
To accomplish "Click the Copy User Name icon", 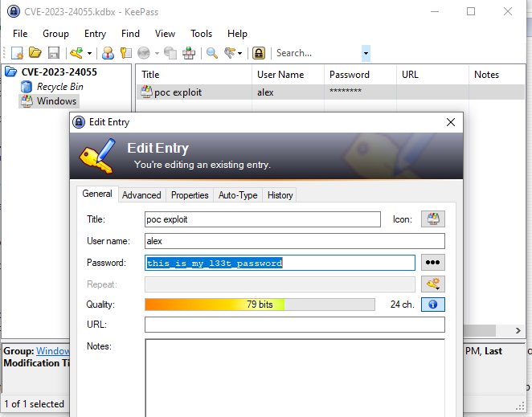I will (x=108, y=53).
